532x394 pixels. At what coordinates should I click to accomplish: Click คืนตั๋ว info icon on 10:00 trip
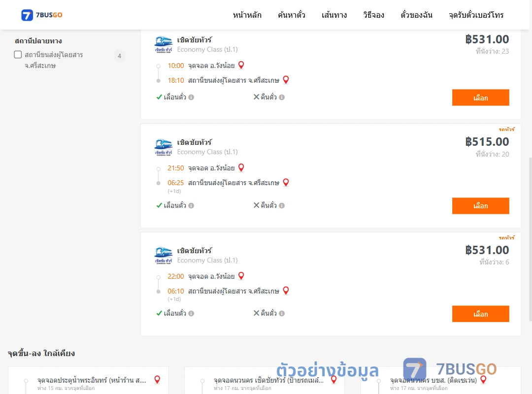(x=282, y=98)
